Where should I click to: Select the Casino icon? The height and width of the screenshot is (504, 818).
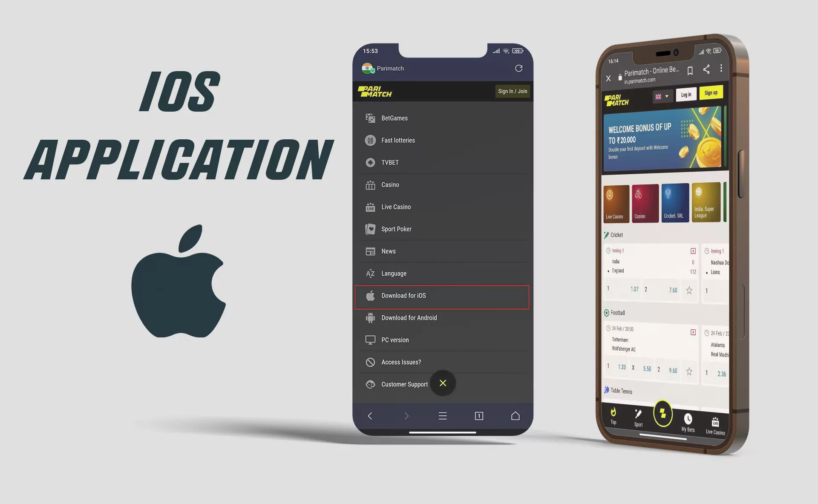(371, 184)
